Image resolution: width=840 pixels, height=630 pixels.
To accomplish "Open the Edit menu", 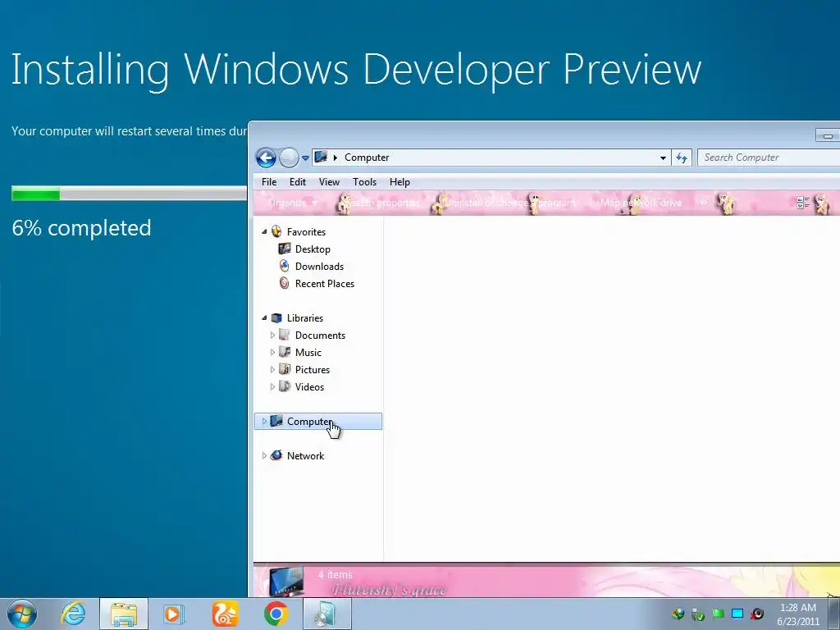I will click(297, 182).
